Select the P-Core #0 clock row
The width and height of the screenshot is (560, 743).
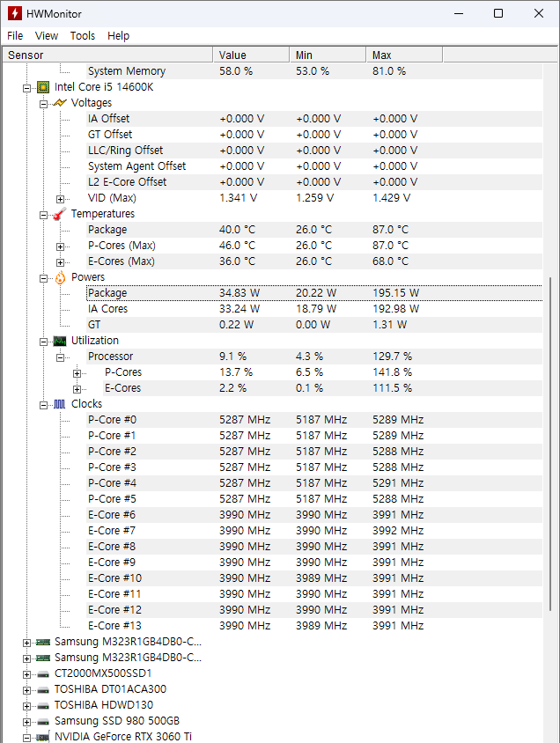point(314,420)
